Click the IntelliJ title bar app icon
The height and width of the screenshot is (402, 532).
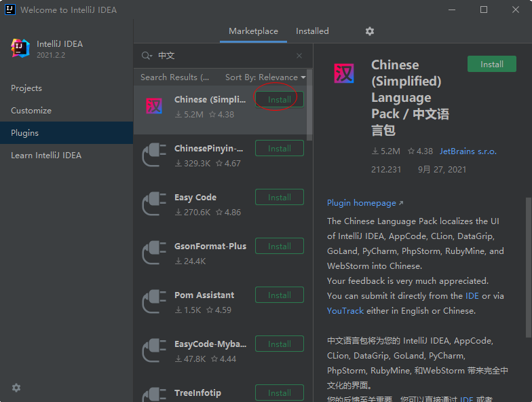[10, 10]
